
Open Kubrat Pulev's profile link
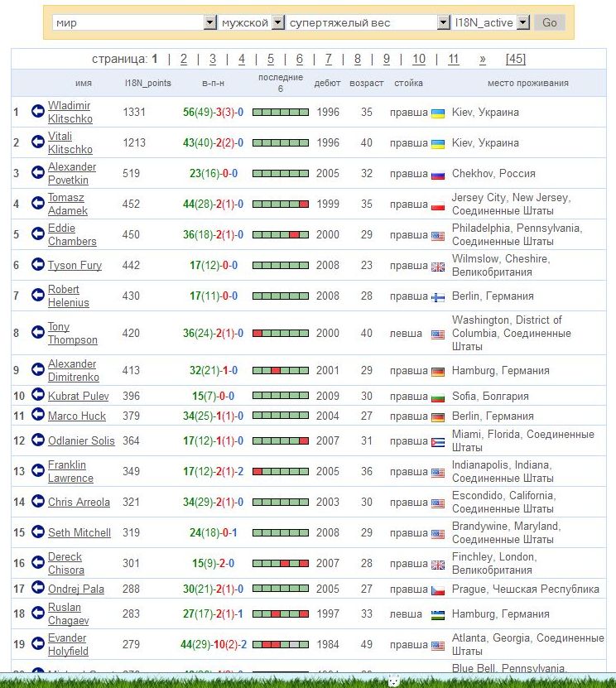(78, 396)
